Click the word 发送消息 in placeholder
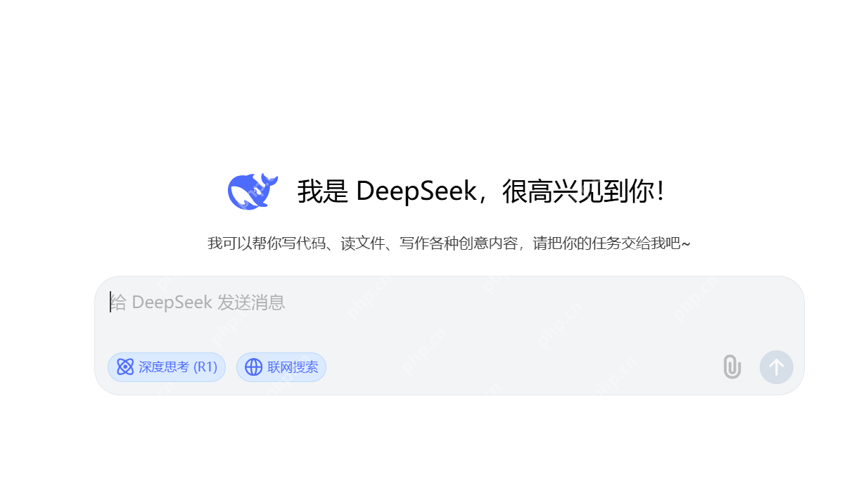The image size is (868, 496). click(x=251, y=303)
